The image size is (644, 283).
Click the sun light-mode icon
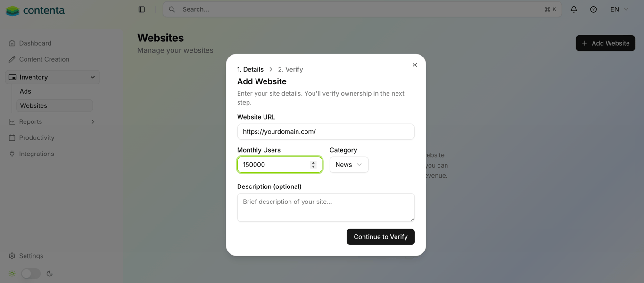(x=12, y=274)
